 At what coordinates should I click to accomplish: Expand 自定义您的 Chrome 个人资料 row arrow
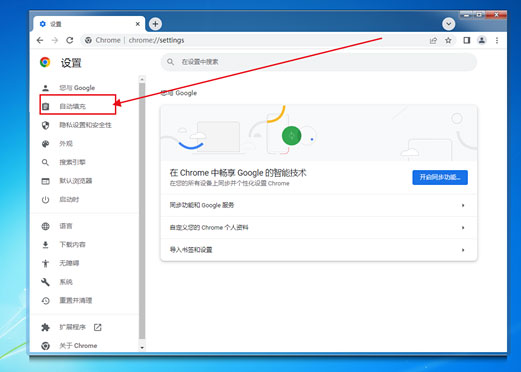[463, 228]
